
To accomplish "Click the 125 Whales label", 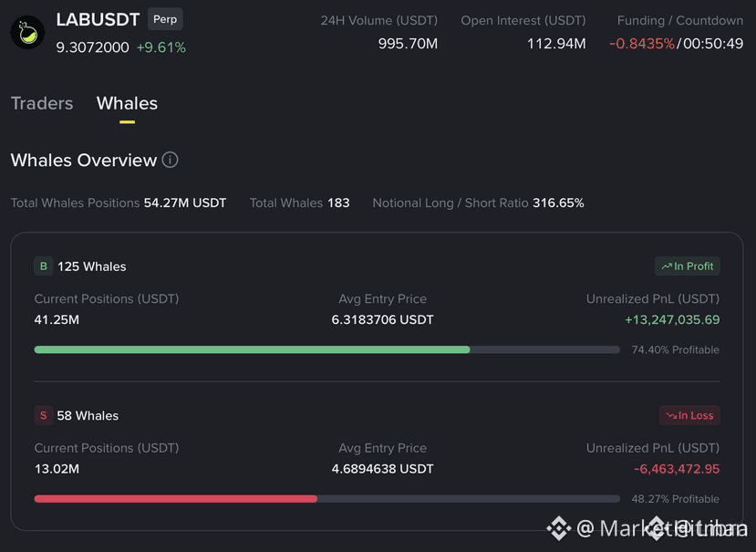I will click(91, 266).
